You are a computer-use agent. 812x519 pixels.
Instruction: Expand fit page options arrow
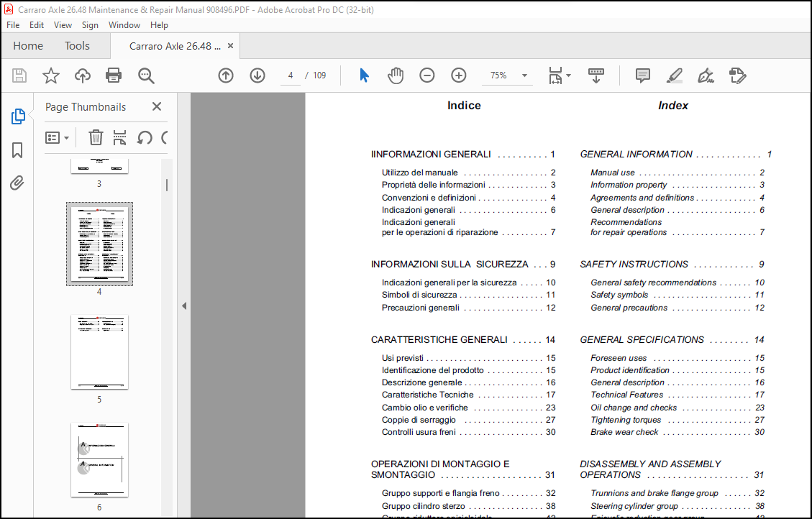[x=569, y=75]
